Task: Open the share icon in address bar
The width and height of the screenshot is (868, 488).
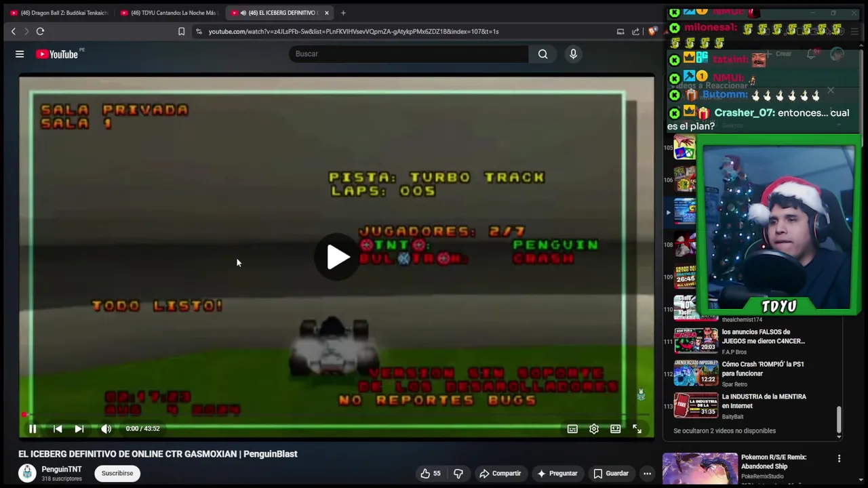Action: point(635,31)
